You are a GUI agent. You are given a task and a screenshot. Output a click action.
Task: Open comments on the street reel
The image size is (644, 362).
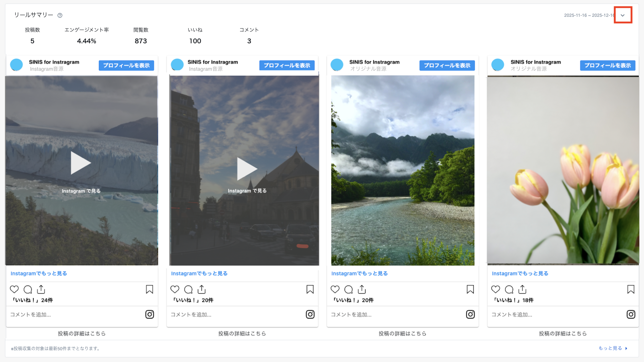click(x=188, y=289)
